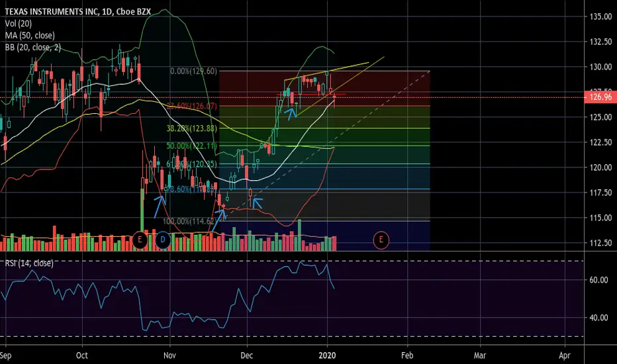The image size is (617, 364).
Task: Click the Dec label on time axis
Action: (247, 355)
